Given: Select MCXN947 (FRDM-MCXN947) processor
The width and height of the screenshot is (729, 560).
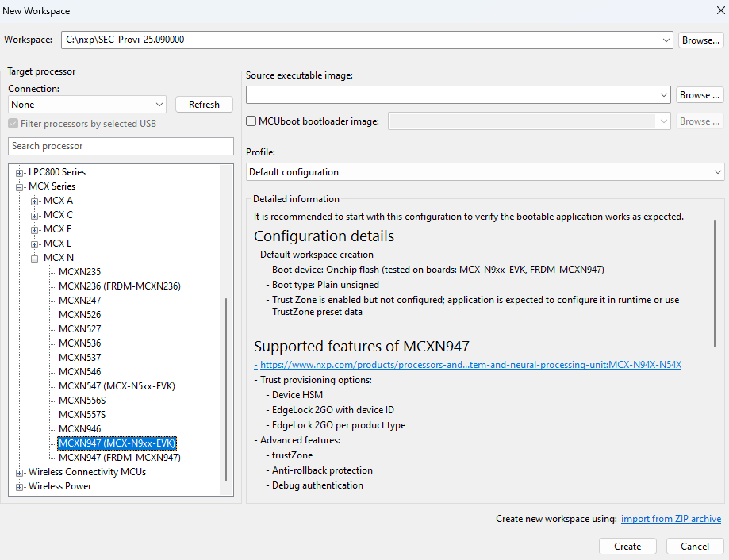Looking at the screenshot, I should click(119, 458).
